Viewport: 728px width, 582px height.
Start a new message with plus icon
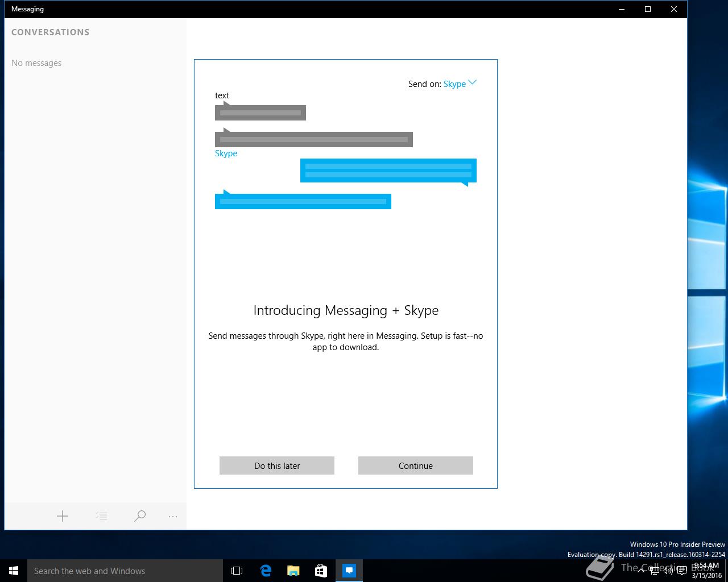[x=63, y=516]
